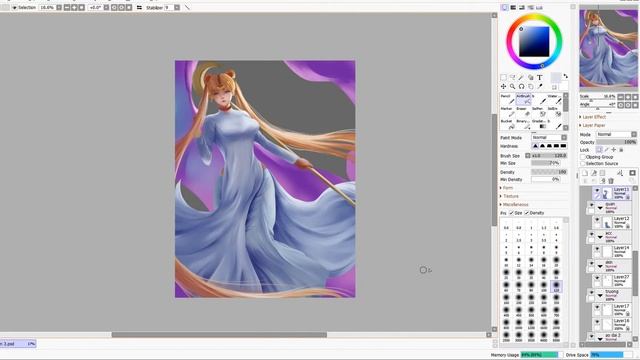Expand the Layer Effect section
This screenshot has height=360, width=640.
click(x=593, y=117)
